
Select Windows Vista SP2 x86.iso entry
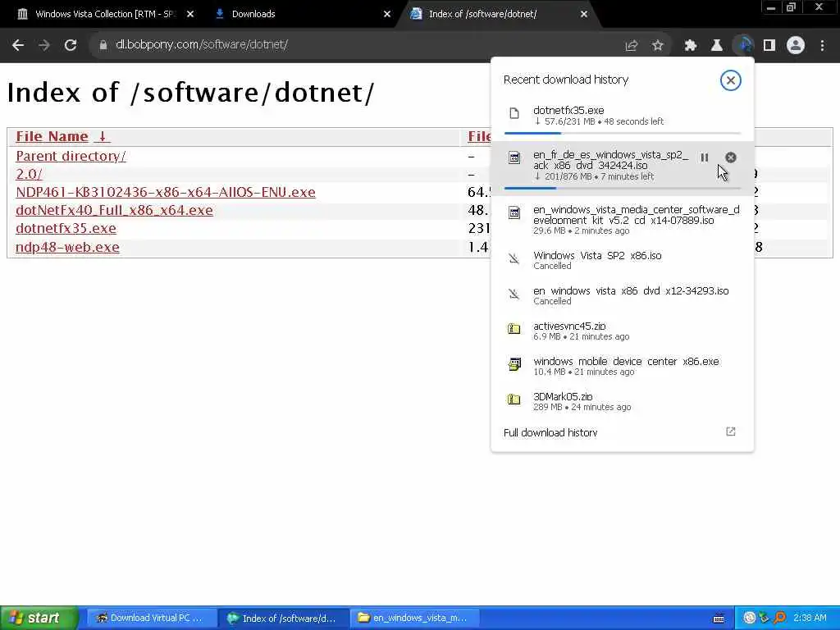coord(622,260)
